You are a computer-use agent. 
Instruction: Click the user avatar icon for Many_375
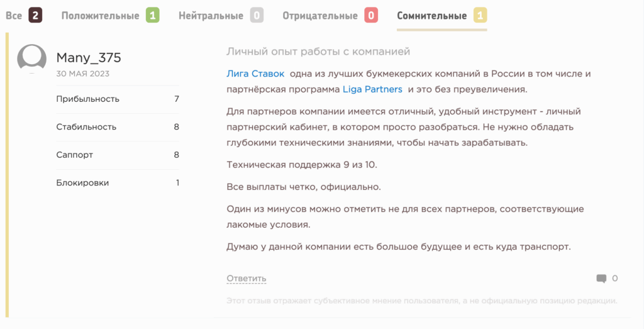[31, 59]
